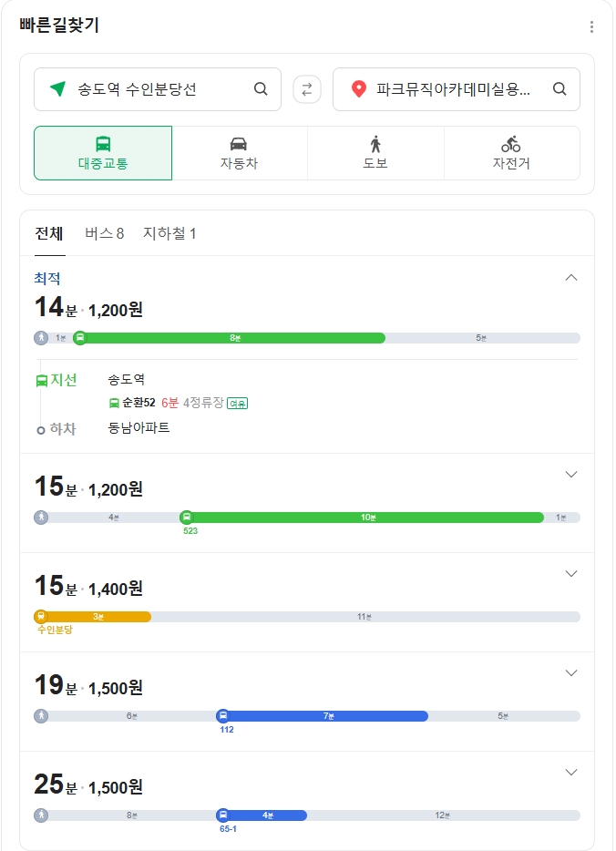Click the 112 bus icon on route bar
The image size is (616, 851).
(223, 716)
